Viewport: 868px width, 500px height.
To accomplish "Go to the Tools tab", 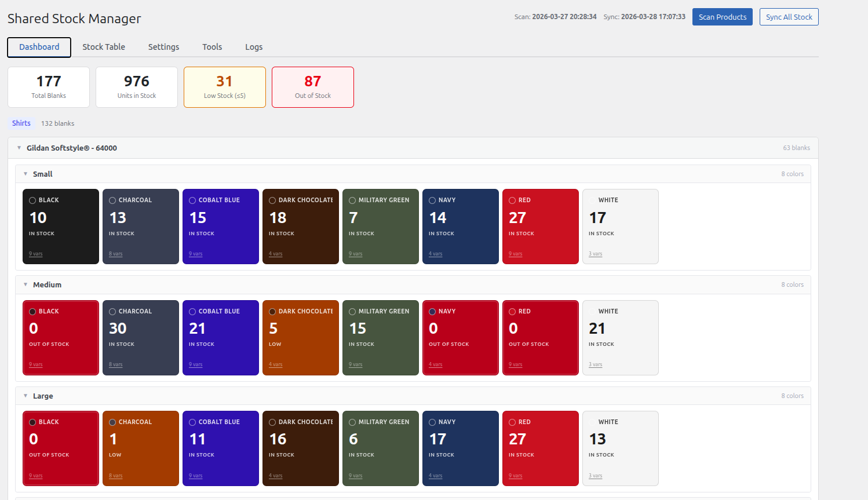I will click(211, 47).
